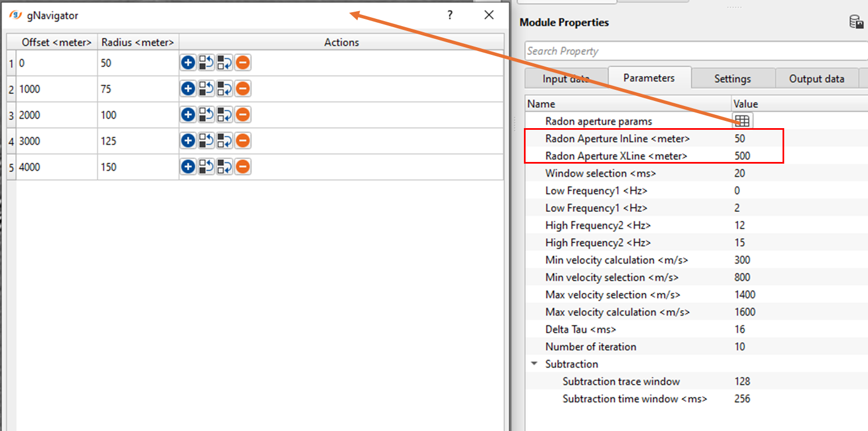
Task: Click the add-row plus icon in row 1
Action: (x=188, y=63)
